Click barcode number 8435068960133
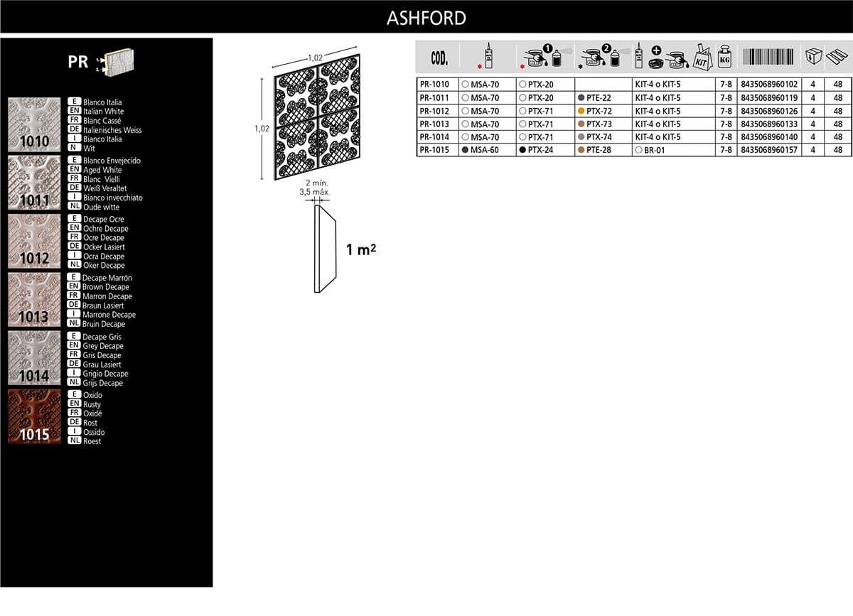The height and width of the screenshot is (616, 853). [769, 124]
